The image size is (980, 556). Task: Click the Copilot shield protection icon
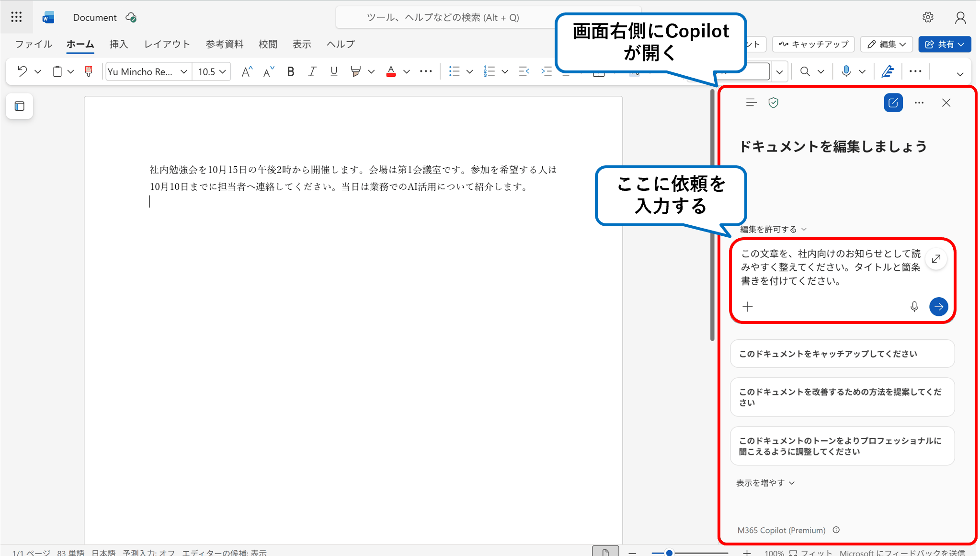773,103
